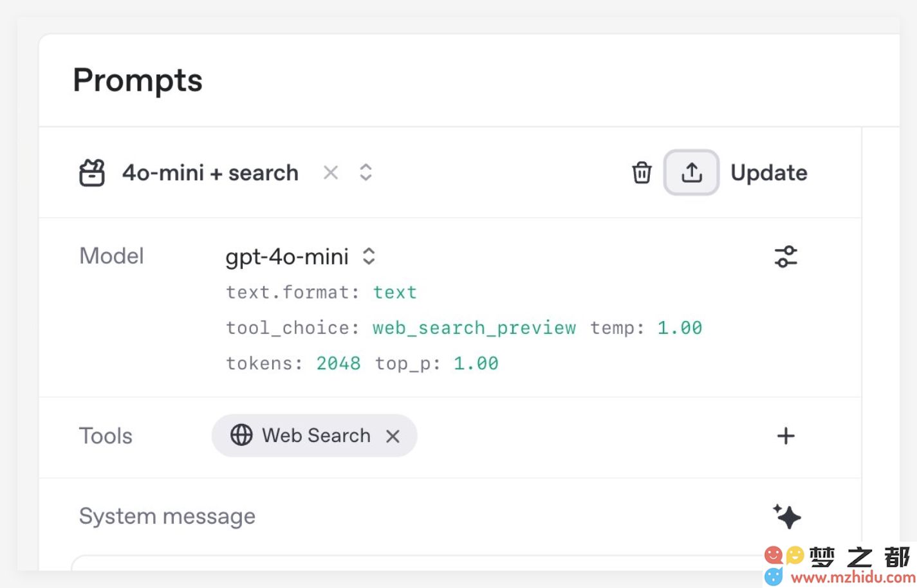Image resolution: width=917 pixels, height=588 pixels.
Task: Click the tokens value 2048
Action: [338, 363]
